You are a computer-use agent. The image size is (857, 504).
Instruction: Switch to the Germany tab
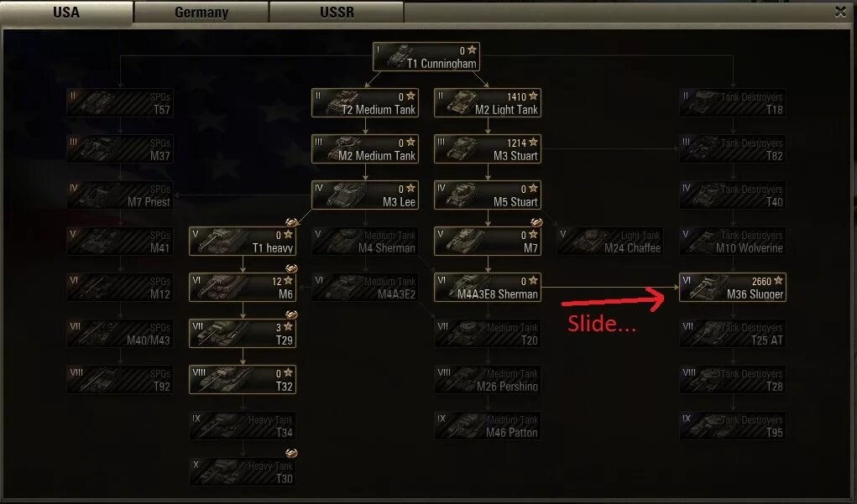point(201,12)
